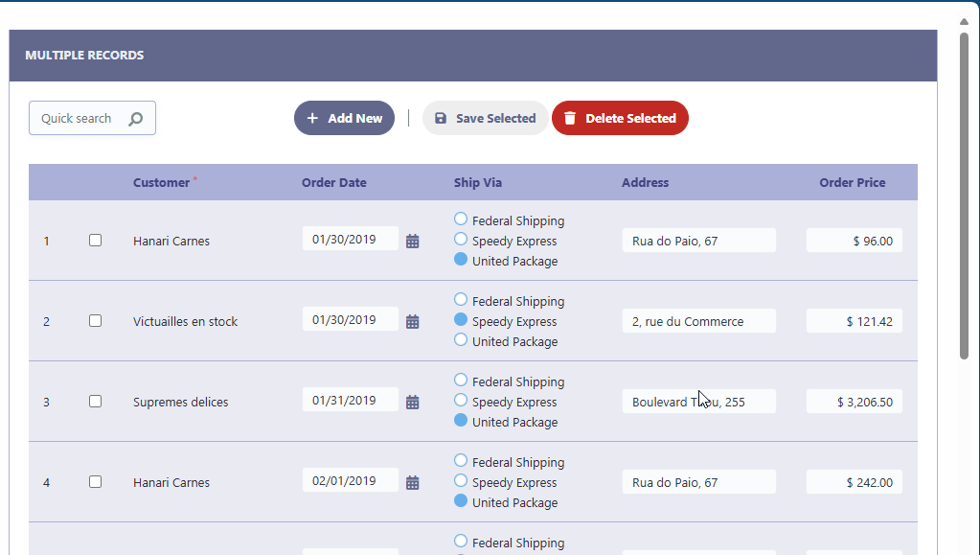Click the Save Selected button
The image size is (980, 555).
485,118
